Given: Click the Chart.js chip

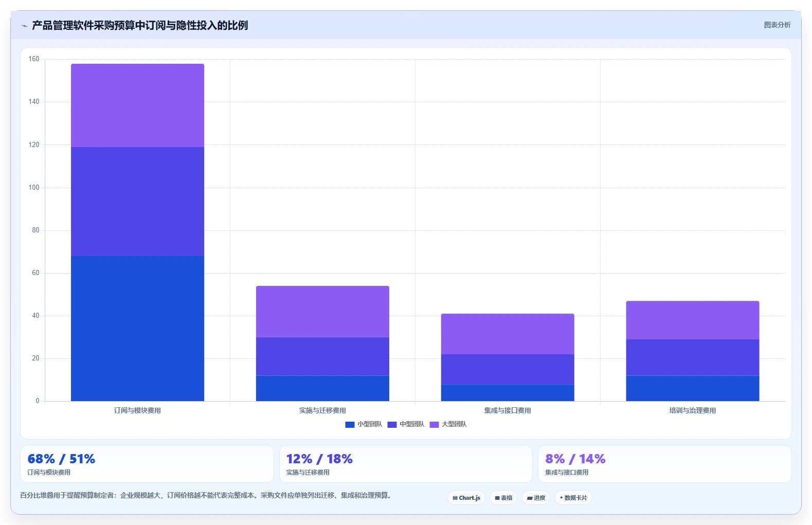Looking at the screenshot, I should coord(466,498).
